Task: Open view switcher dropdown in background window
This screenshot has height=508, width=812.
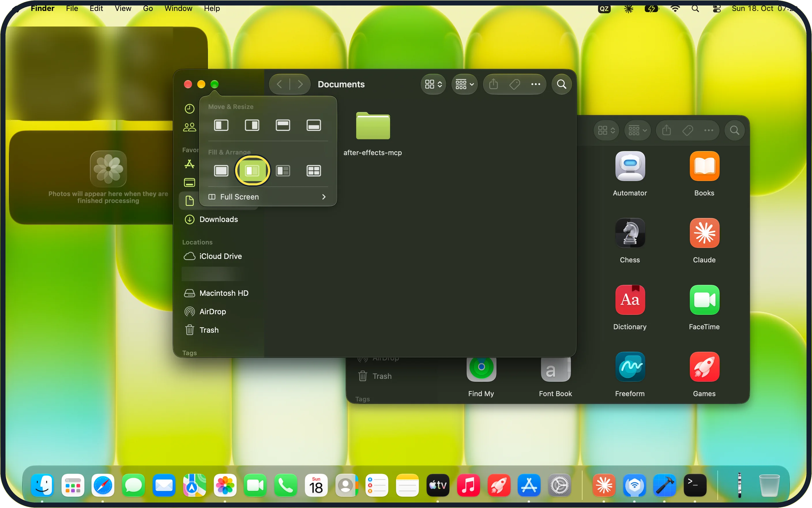Action: [x=606, y=130]
